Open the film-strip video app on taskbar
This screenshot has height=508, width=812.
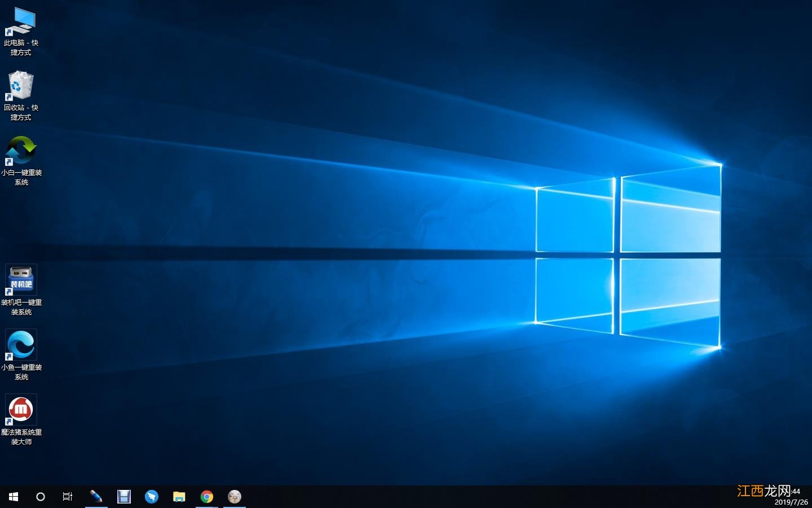123,497
